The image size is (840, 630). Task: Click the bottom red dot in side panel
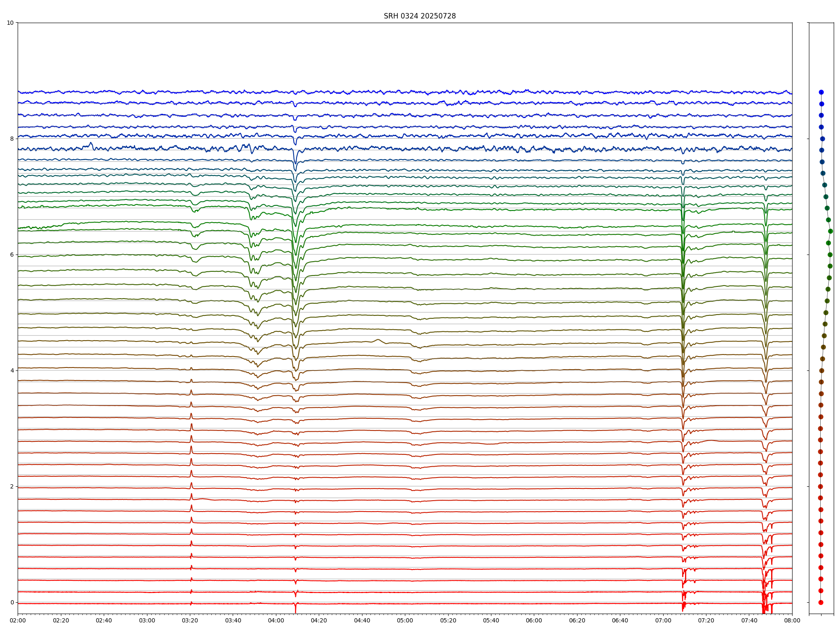click(x=821, y=602)
